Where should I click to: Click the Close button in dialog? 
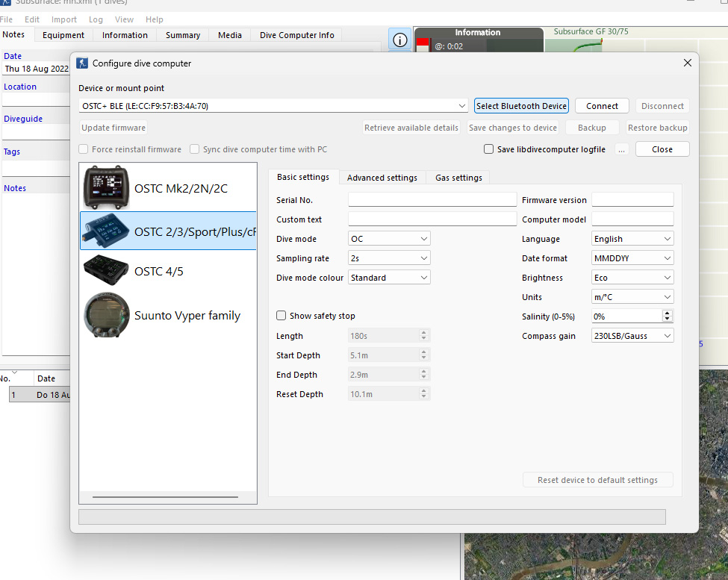(662, 149)
